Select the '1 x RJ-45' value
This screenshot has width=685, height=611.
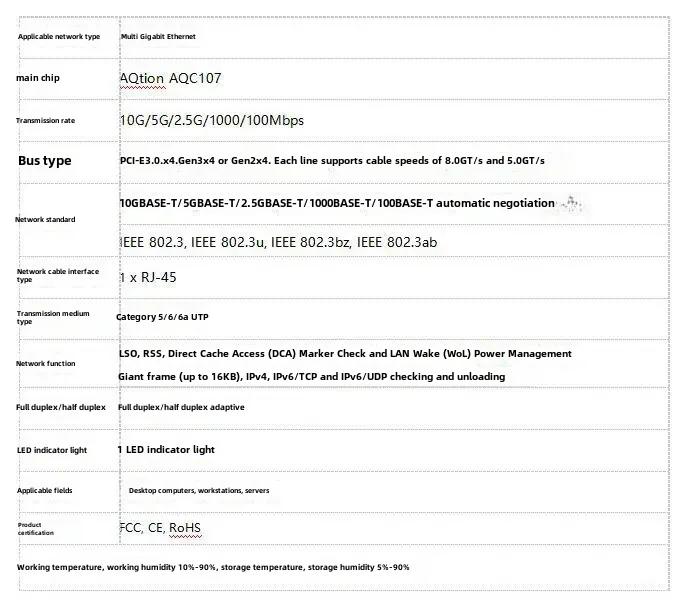[x=148, y=277]
